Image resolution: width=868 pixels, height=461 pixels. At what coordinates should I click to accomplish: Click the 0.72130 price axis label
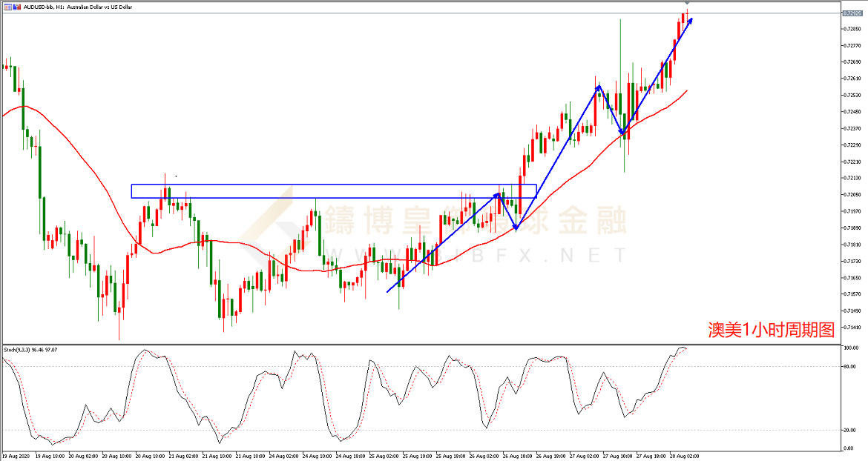(852, 178)
